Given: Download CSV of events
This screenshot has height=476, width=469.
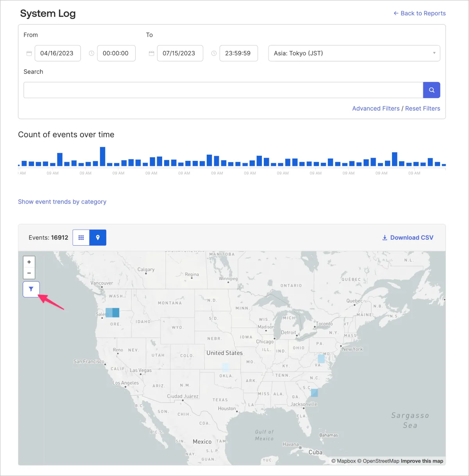Looking at the screenshot, I should [408, 237].
